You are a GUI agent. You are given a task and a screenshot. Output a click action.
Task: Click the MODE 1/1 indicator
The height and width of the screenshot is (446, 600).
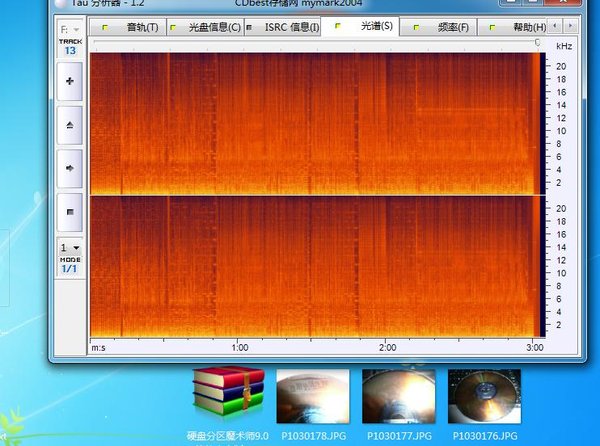(70, 265)
